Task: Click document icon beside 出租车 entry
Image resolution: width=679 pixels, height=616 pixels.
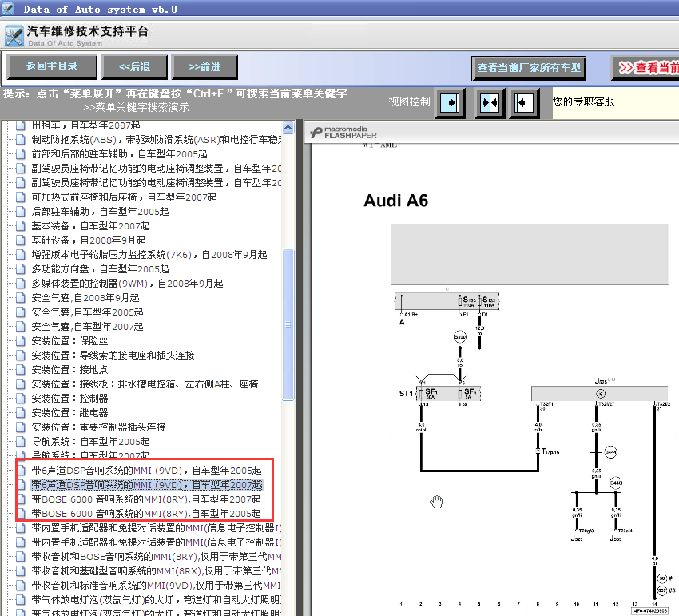Action: pos(20,125)
